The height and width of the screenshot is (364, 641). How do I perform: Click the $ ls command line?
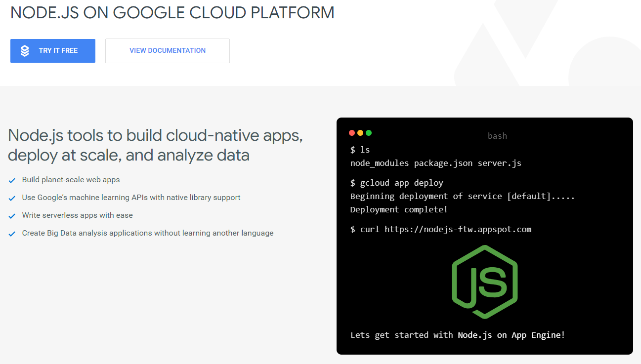coord(360,150)
